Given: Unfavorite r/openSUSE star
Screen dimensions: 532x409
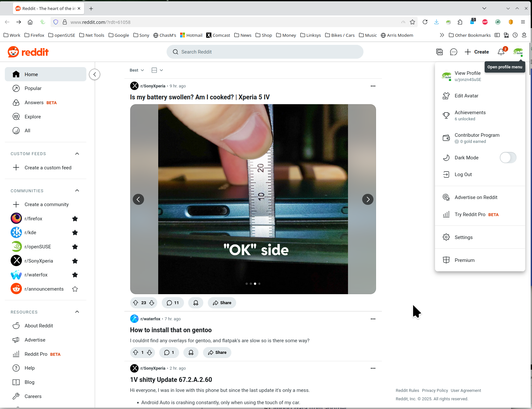Looking at the screenshot, I should coord(75,247).
